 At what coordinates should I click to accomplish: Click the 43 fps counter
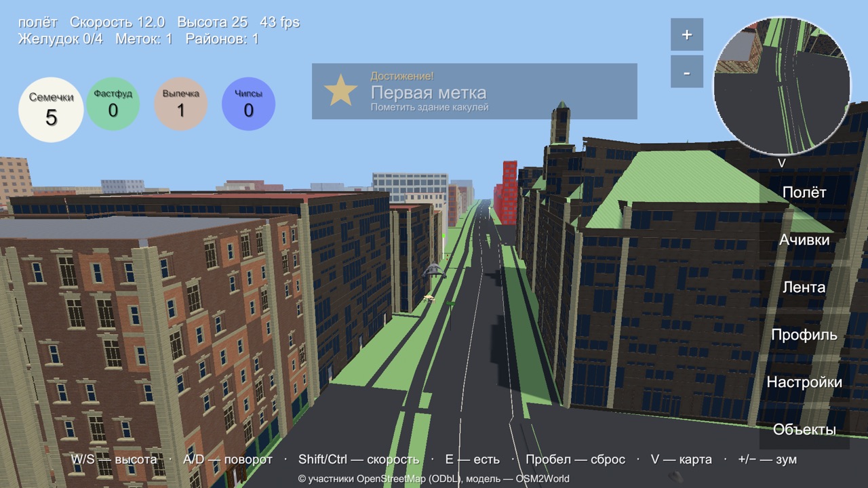279,22
